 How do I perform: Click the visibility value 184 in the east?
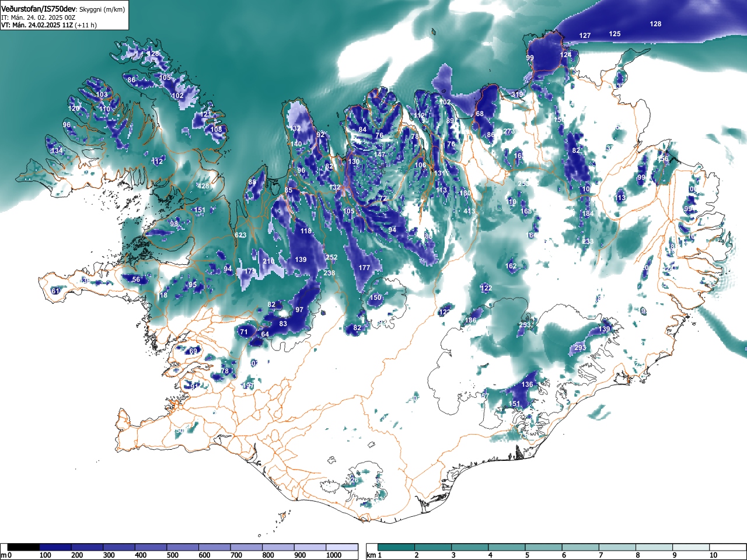(x=588, y=213)
